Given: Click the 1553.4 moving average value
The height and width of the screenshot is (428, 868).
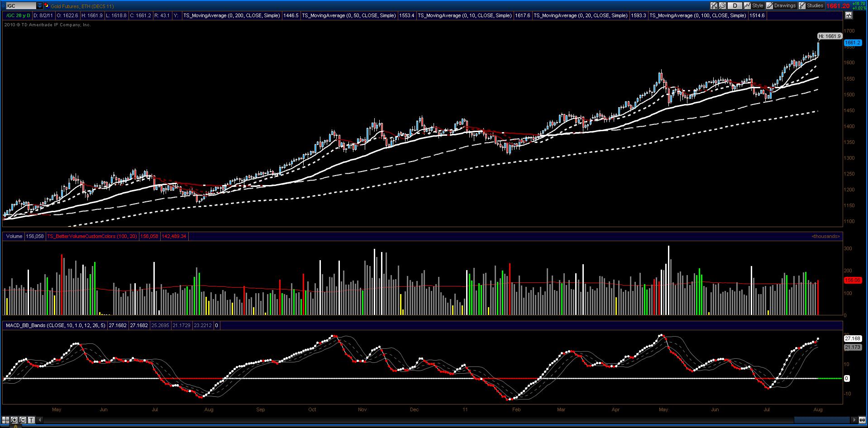Looking at the screenshot, I should 406,15.
